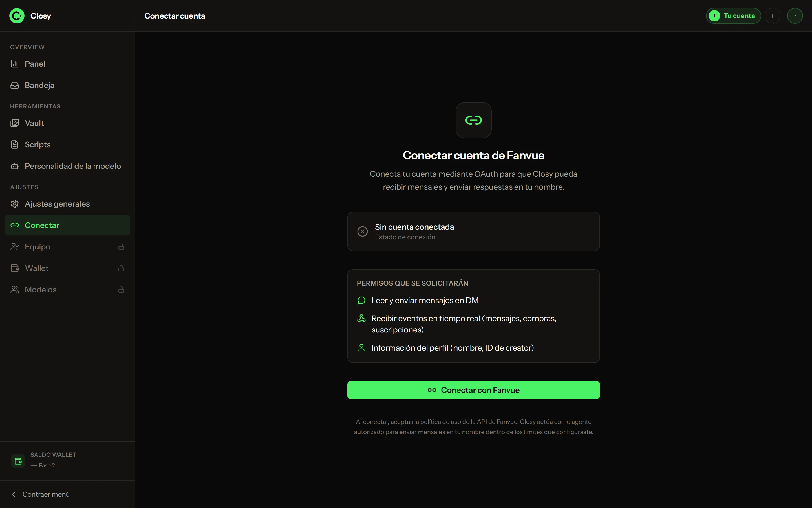Click the 'PERMISOS QUE SE SOLICITARÁN' label
Screen dimensions: 812x508
coord(412,283)
